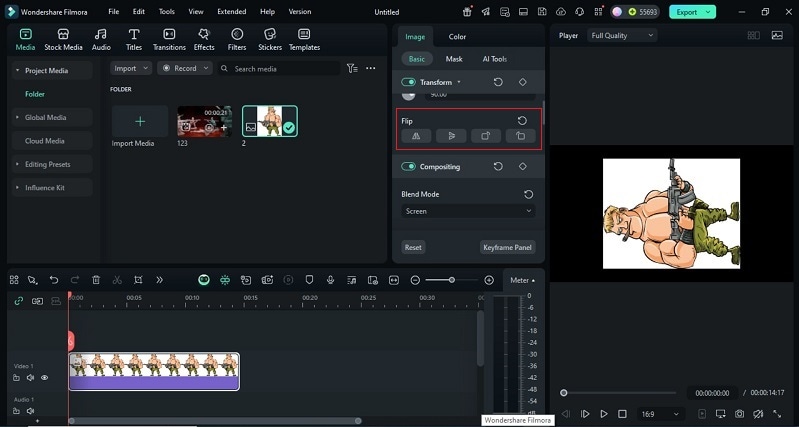Click the player Play button
Image resolution: width=799 pixels, height=427 pixels.
(x=604, y=414)
